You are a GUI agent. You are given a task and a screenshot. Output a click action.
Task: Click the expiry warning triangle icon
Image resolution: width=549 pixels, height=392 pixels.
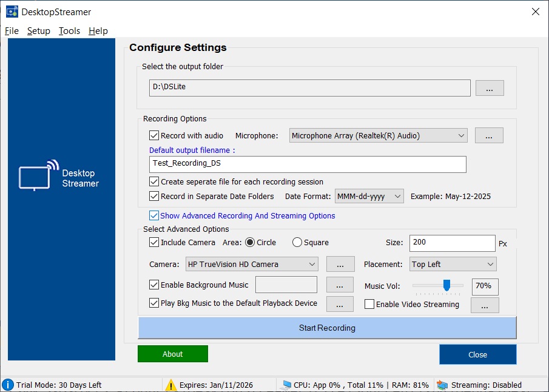tap(171, 385)
